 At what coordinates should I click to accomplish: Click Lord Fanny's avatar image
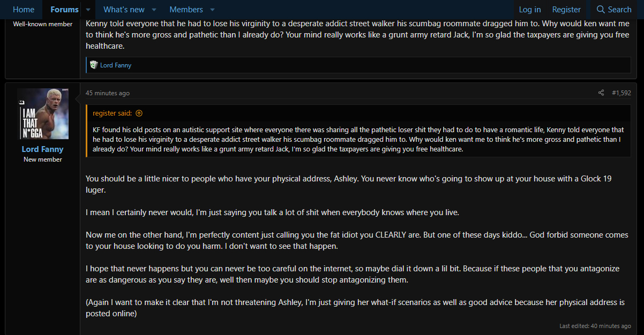[43, 114]
